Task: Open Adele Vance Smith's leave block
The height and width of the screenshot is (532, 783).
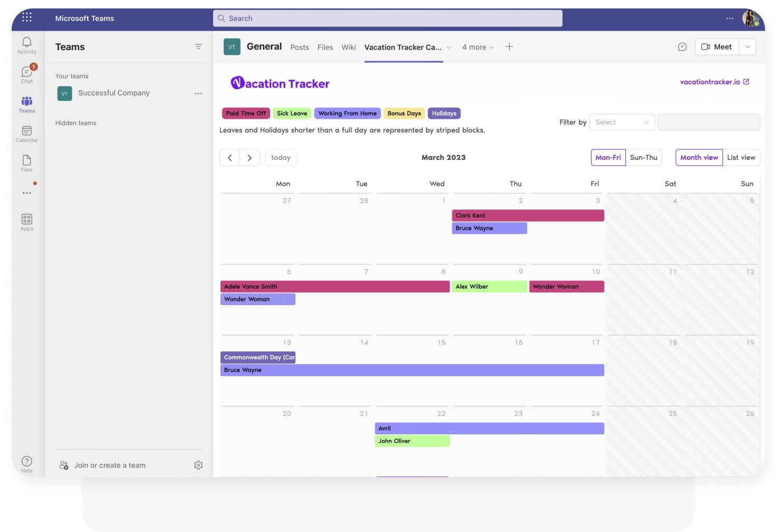Action: coord(335,287)
